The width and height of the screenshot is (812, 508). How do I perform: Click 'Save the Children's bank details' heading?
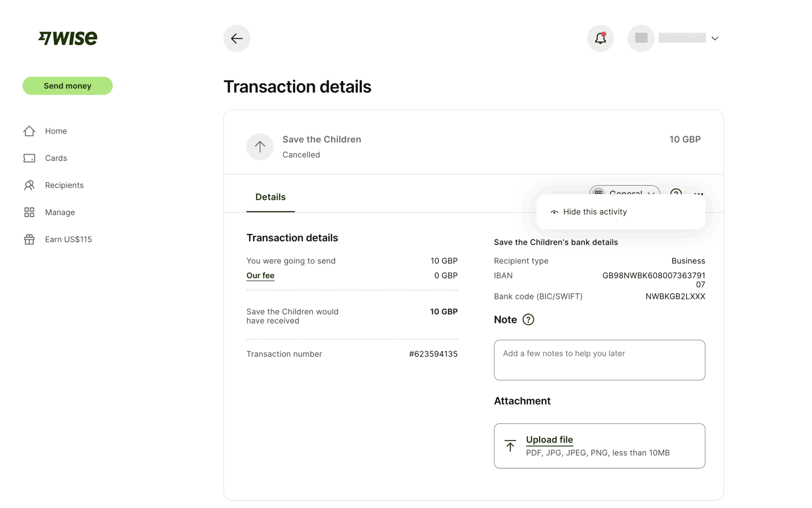(556, 242)
